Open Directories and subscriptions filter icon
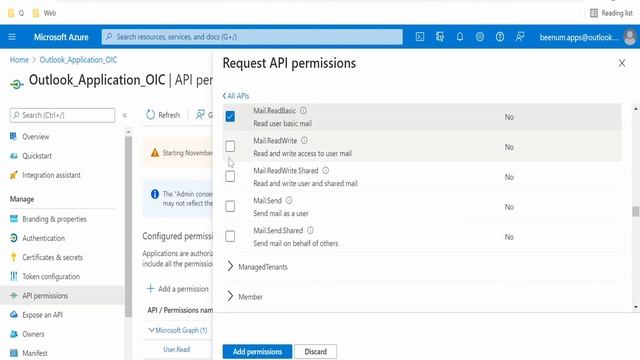Image resolution: width=640 pixels, height=360 pixels. click(440, 37)
